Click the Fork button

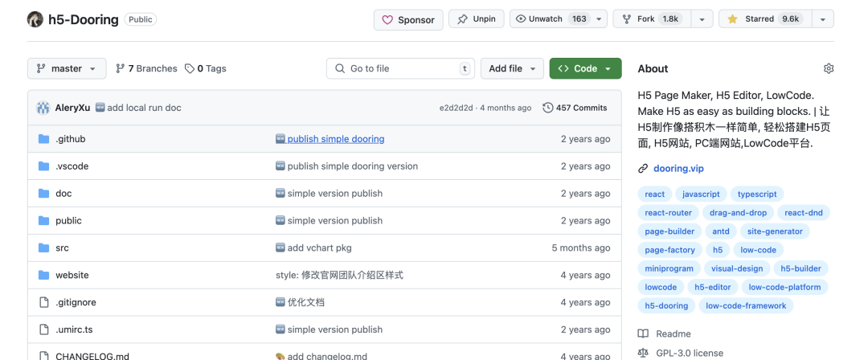click(x=652, y=18)
